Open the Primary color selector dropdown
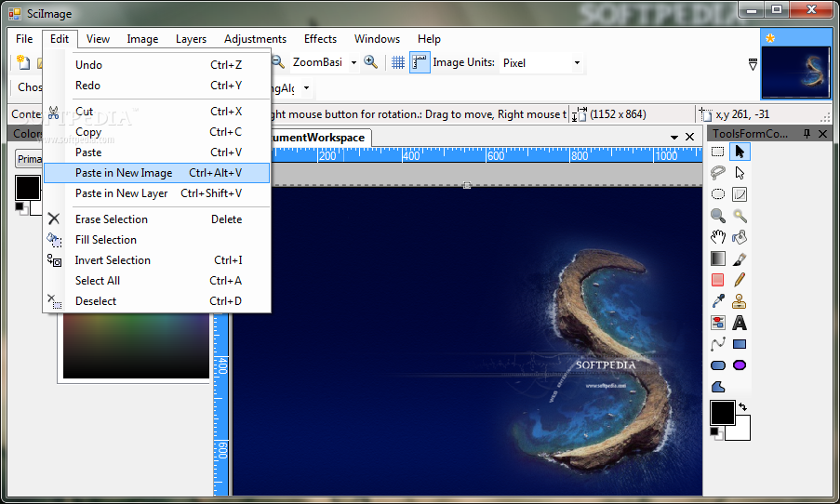Viewport: 840px width, 504px height. click(x=29, y=159)
